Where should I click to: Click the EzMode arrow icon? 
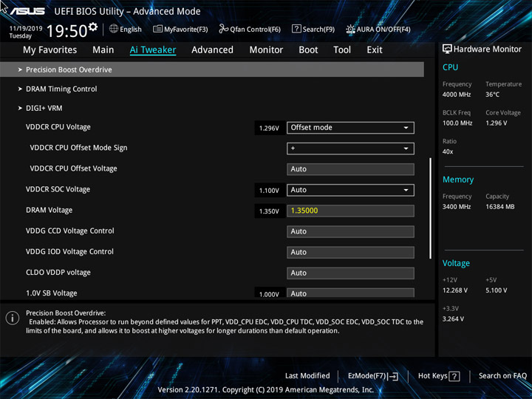coord(392,376)
